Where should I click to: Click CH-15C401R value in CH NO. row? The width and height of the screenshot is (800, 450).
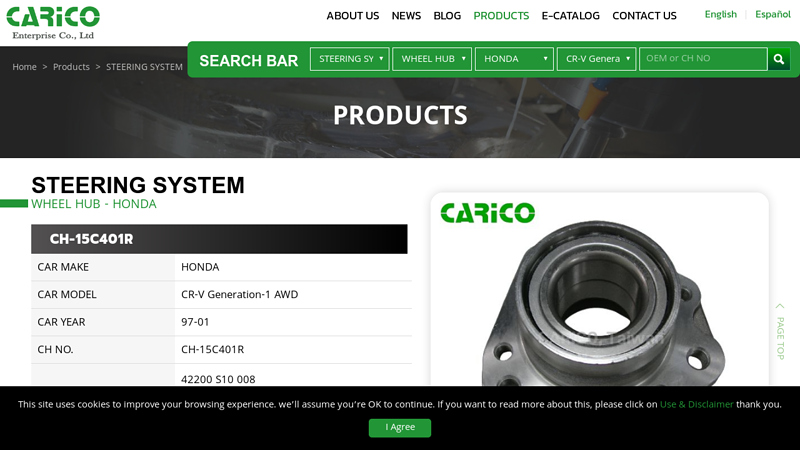[x=213, y=349]
